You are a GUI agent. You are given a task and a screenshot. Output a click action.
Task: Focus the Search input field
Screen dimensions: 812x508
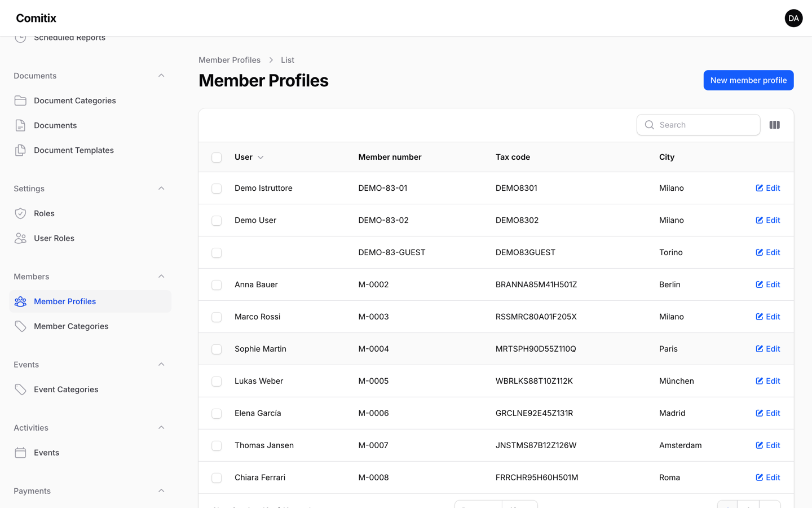pyautogui.click(x=699, y=125)
